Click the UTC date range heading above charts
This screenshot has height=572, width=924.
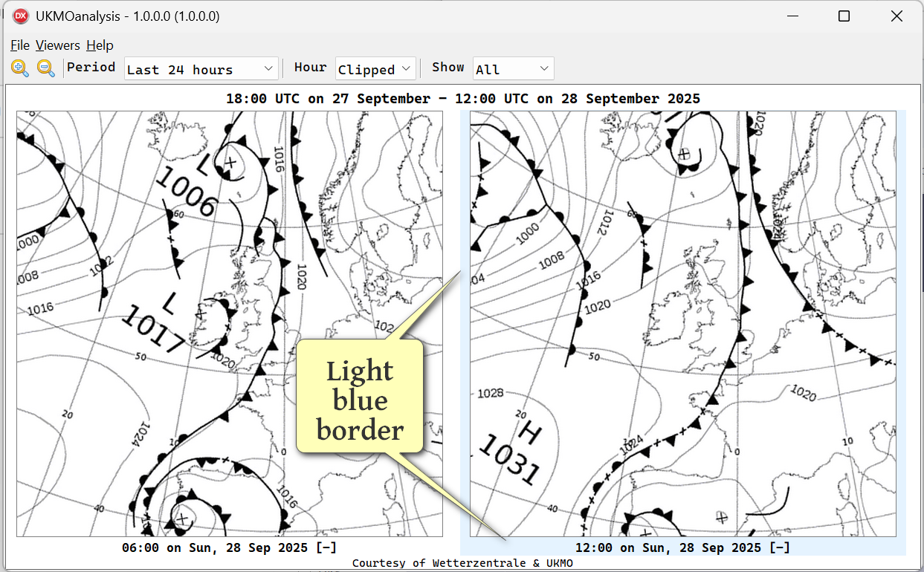[x=462, y=99]
